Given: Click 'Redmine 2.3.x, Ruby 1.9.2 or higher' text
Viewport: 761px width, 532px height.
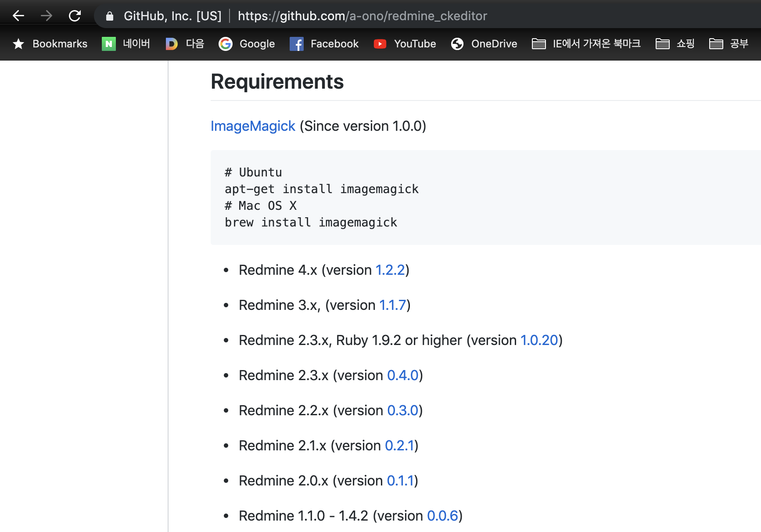Looking at the screenshot, I should click(350, 340).
